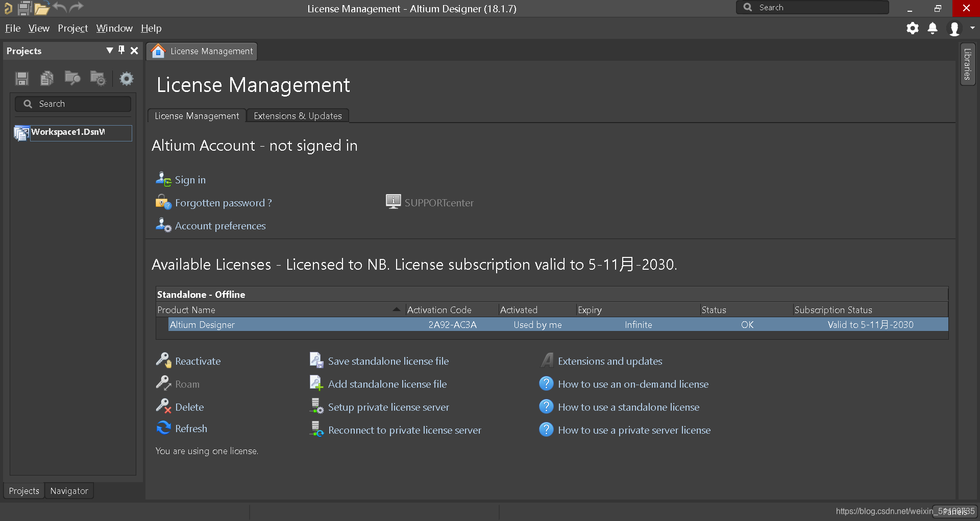Click the Roam key icon
This screenshot has height=521, width=980.
pyautogui.click(x=163, y=384)
